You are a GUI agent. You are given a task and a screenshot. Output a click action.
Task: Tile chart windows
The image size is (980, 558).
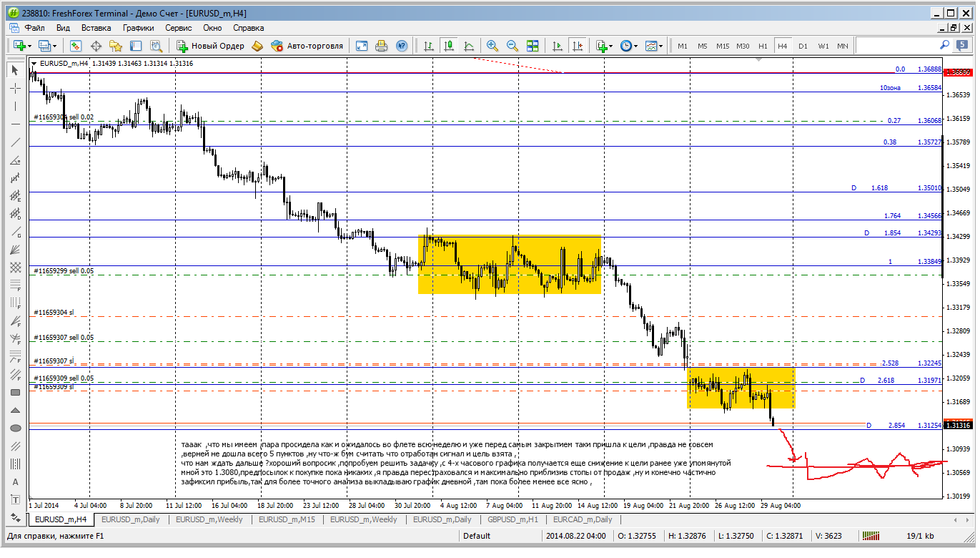pyautogui.click(x=533, y=46)
